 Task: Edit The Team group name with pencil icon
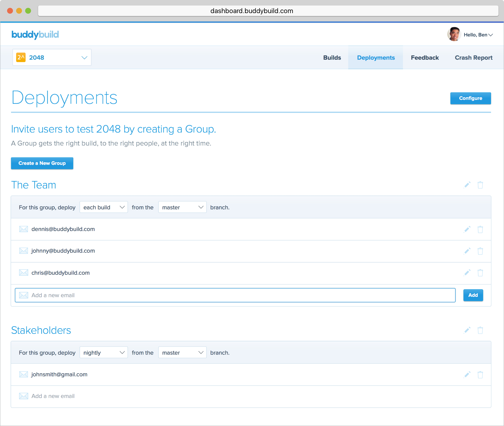467,185
